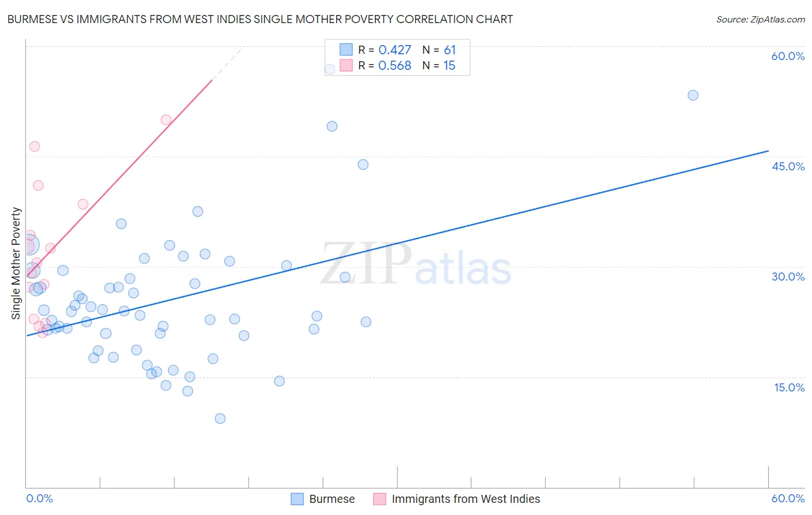This screenshot has width=812, height=515.
Task: Click the 0.0% label on the x-axis
Action: 40,498
